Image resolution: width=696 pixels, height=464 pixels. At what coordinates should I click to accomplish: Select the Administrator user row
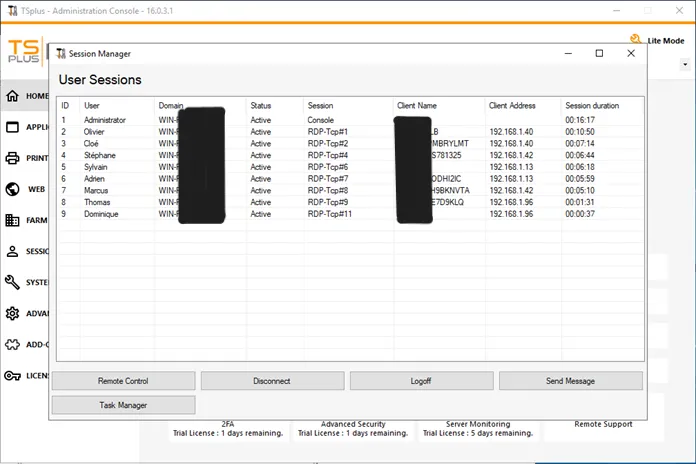coord(351,120)
